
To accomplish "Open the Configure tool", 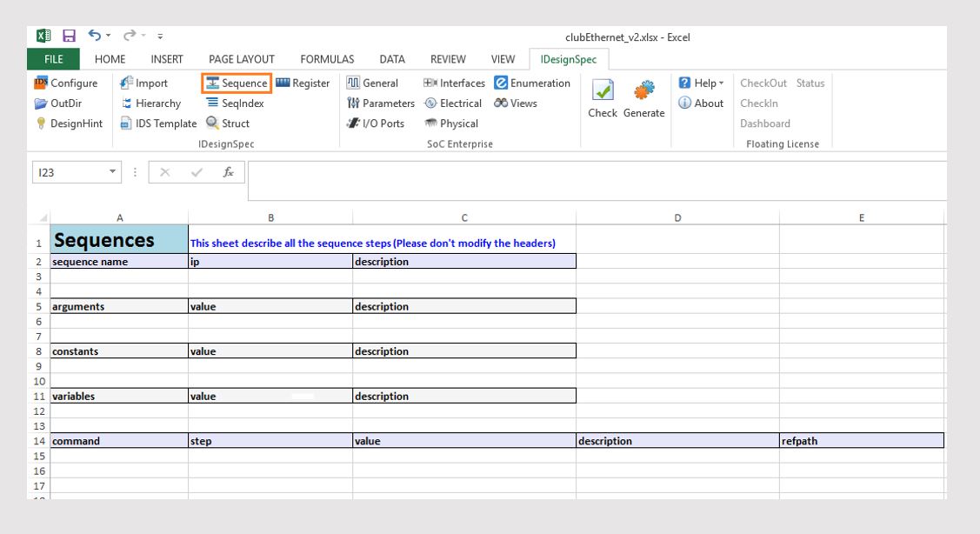I will 66,83.
